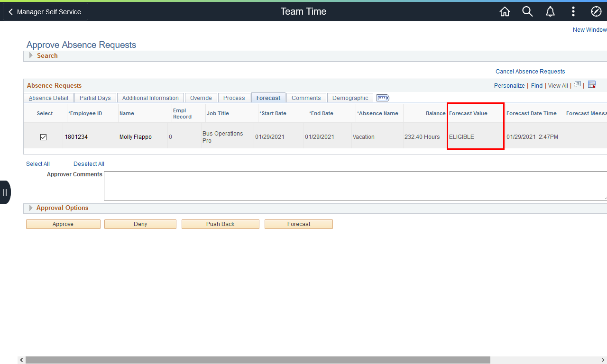Click employee ID 1801234 cell
Screen dimensions: 607x364
(x=76, y=137)
